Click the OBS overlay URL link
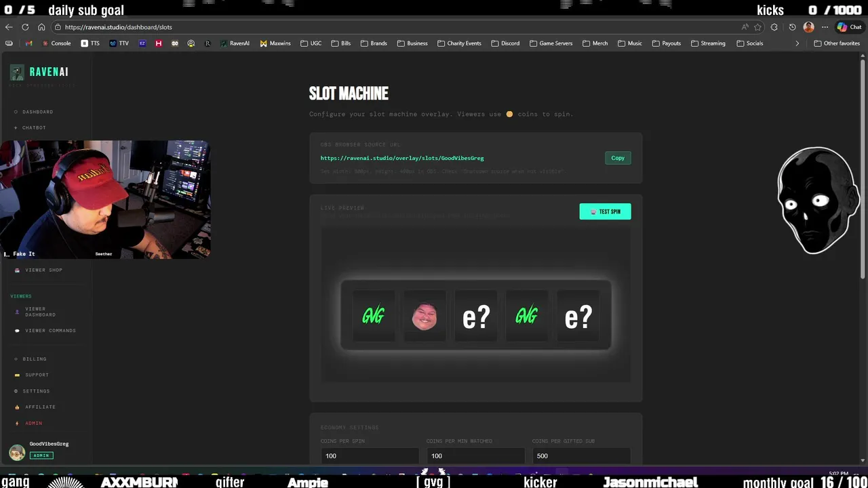 [402, 158]
